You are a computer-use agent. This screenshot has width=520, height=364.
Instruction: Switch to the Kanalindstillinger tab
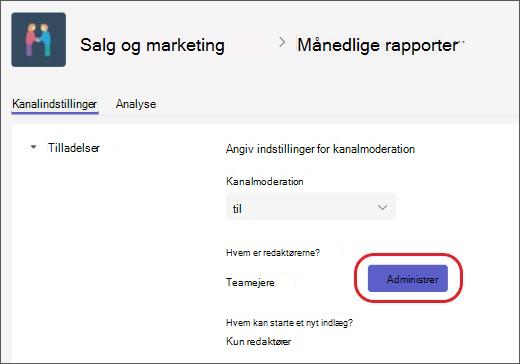point(55,104)
